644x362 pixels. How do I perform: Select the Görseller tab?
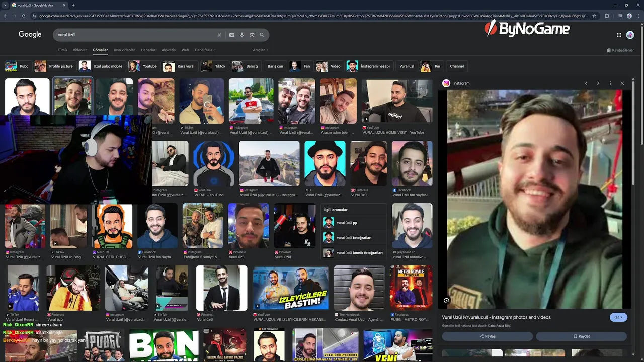click(100, 50)
